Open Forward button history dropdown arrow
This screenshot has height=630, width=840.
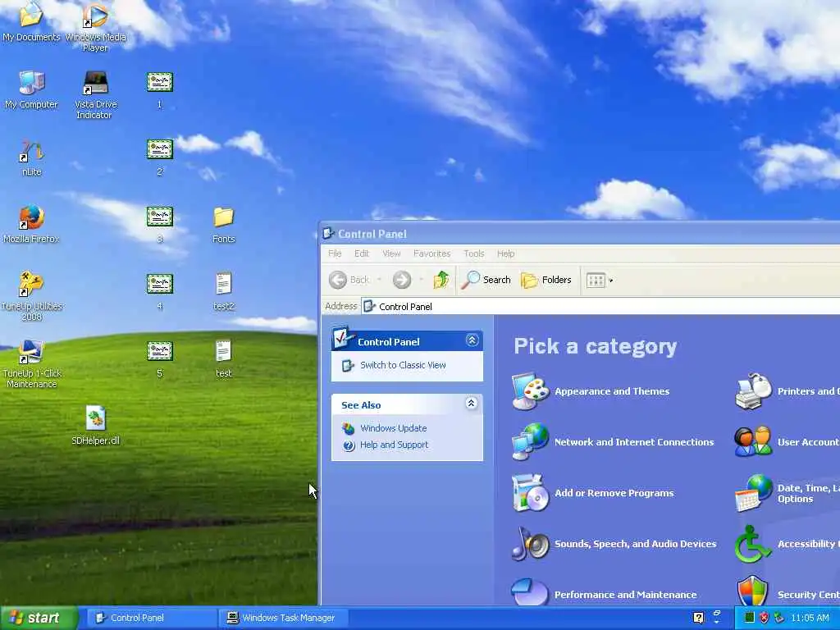[x=421, y=280]
